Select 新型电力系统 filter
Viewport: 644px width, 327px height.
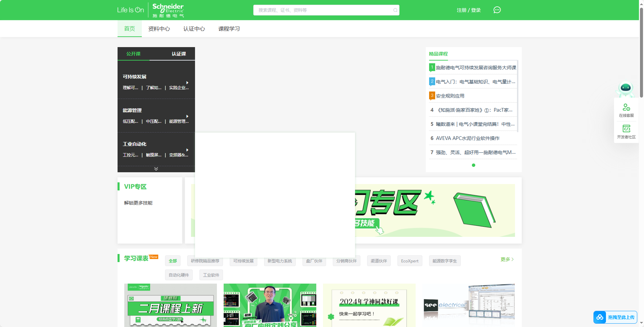(x=280, y=261)
